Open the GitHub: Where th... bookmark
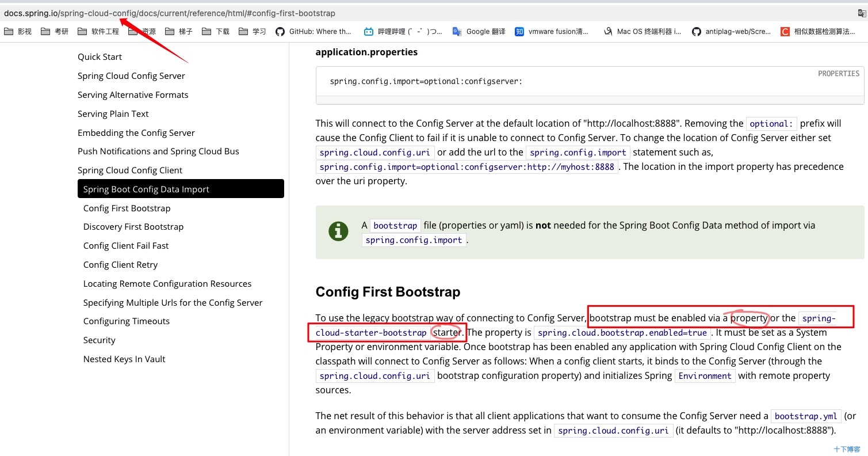Viewport: 868px width, 456px height. (x=313, y=32)
